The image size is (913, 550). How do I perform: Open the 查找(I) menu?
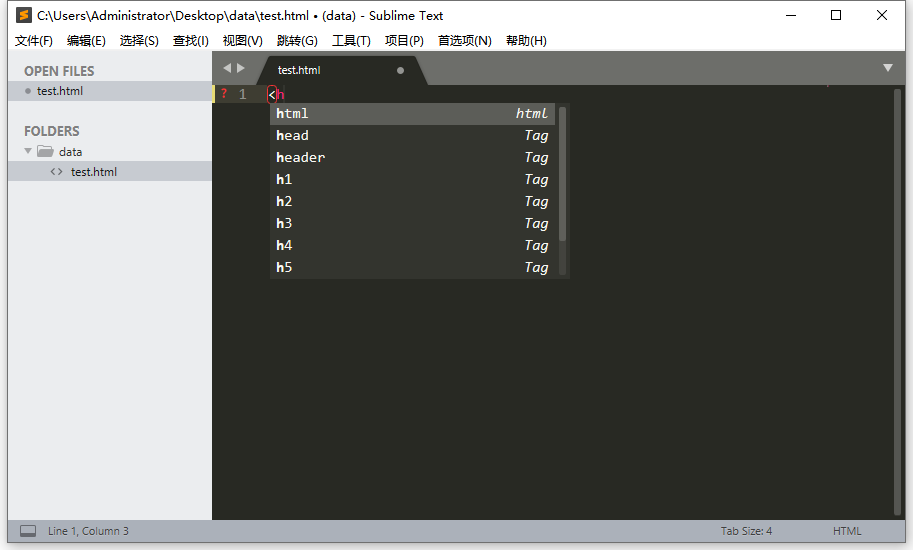[x=190, y=41]
